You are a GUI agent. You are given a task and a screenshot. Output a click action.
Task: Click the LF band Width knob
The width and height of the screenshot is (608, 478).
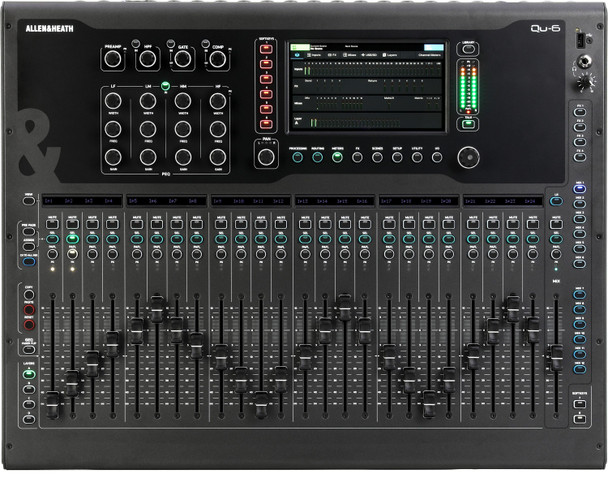[112, 101]
